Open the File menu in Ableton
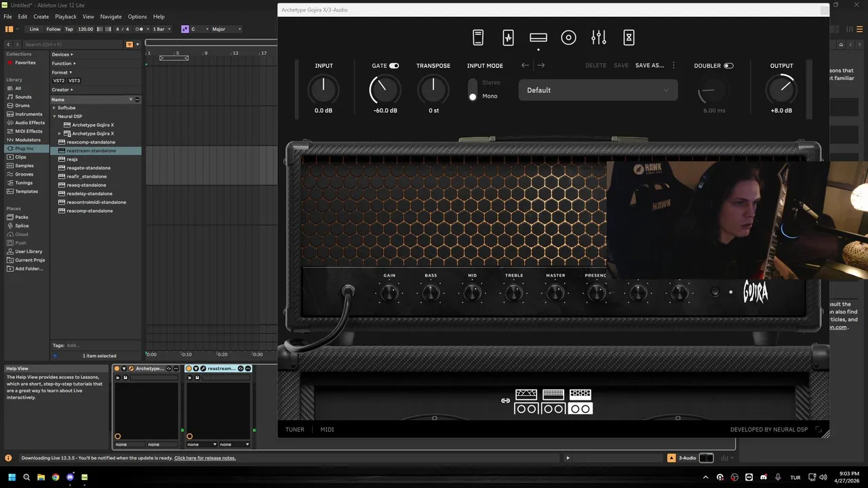The width and height of the screenshot is (868, 488). (7, 17)
